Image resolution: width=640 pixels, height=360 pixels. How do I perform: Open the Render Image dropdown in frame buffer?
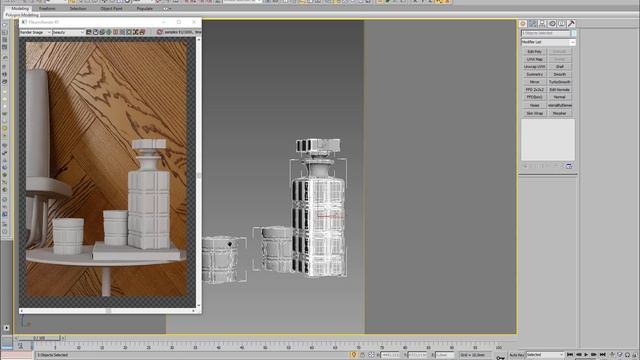tap(36, 32)
